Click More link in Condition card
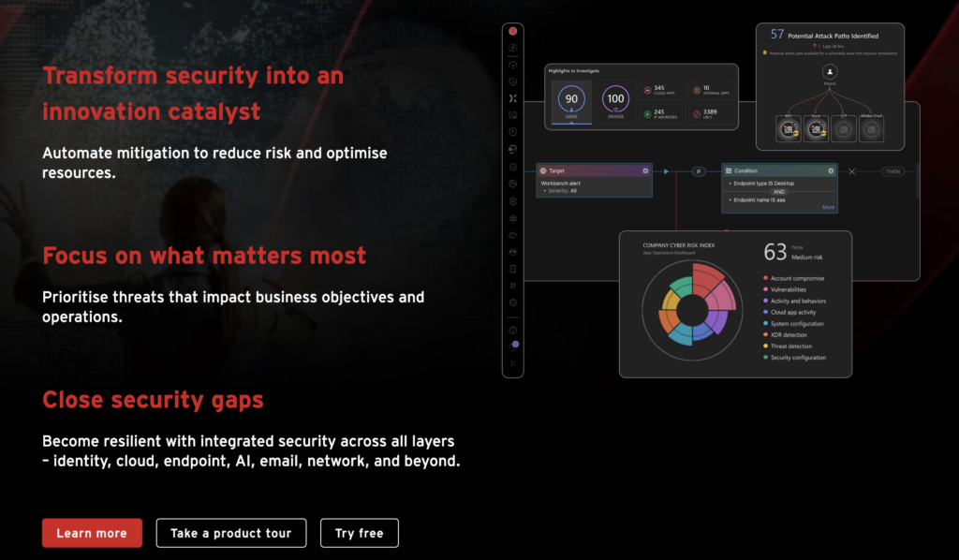Image resolution: width=959 pixels, height=560 pixels. 828,207
